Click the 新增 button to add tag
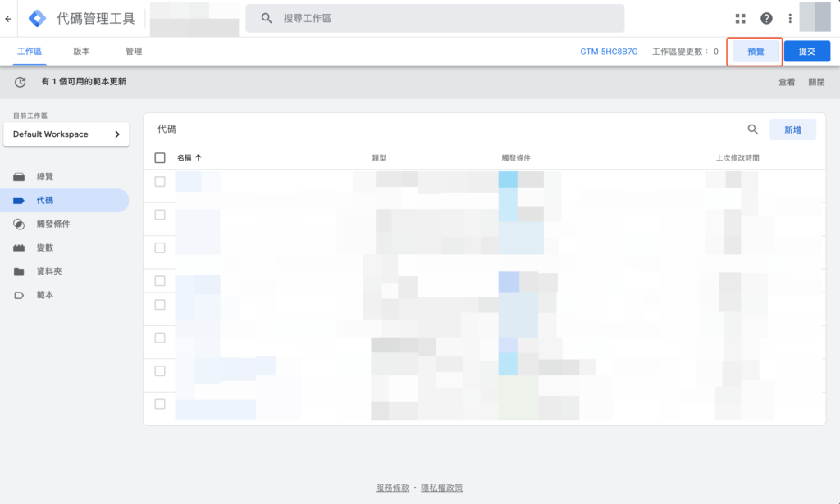 point(793,129)
